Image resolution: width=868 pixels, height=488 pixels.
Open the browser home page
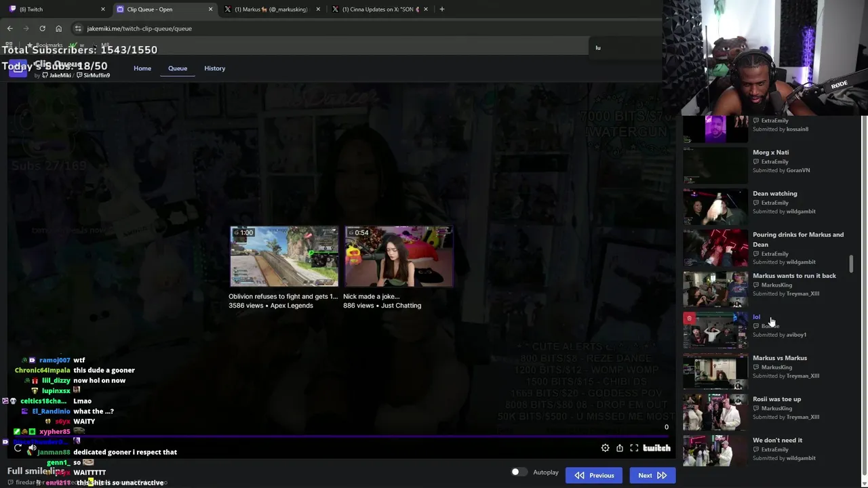[58, 28]
